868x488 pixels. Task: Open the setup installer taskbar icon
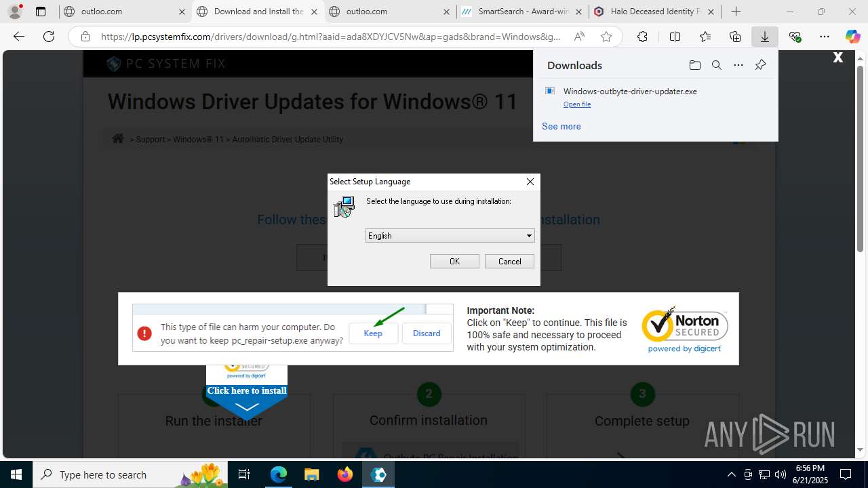pos(378,474)
